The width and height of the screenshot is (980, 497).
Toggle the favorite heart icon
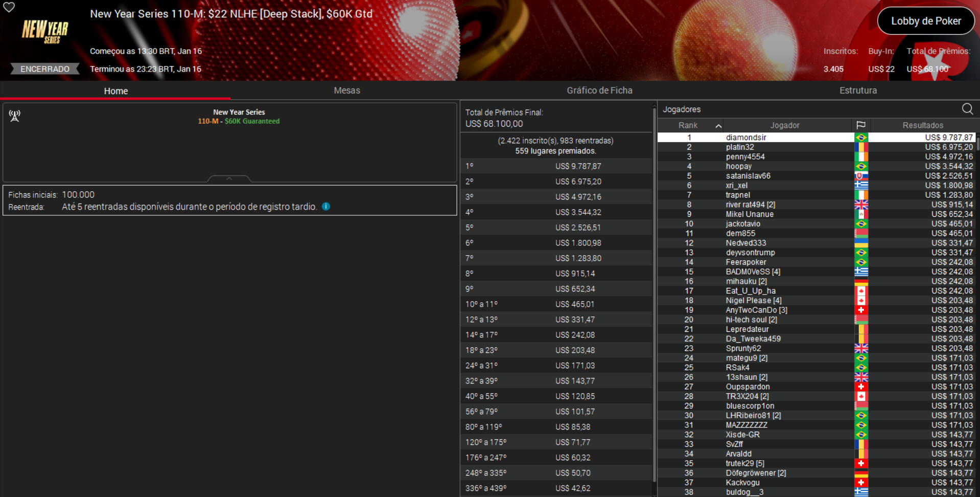click(x=9, y=8)
